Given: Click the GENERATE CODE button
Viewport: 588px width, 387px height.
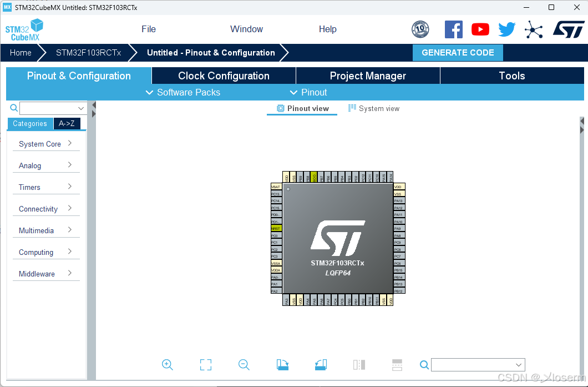Looking at the screenshot, I should (458, 53).
